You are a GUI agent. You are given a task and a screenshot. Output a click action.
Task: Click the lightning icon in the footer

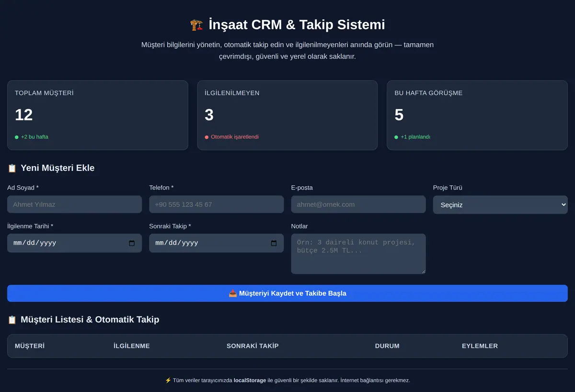[168, 381]
